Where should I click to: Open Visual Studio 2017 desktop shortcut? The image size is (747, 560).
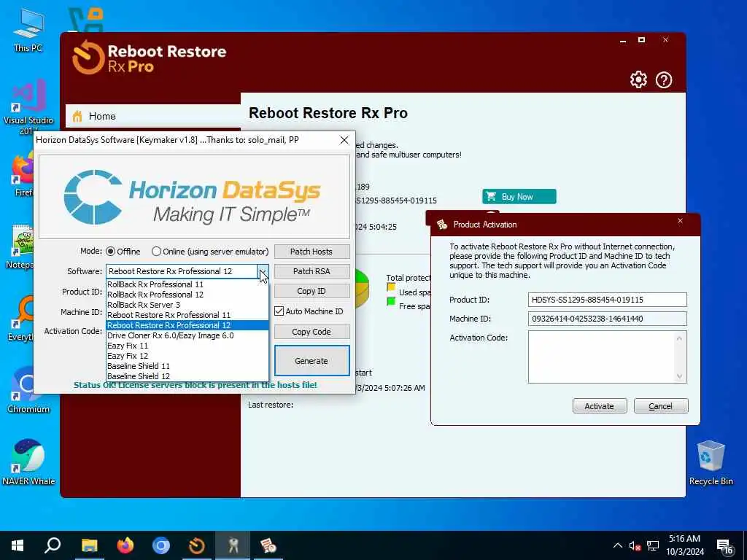click(x=28, y=106)
